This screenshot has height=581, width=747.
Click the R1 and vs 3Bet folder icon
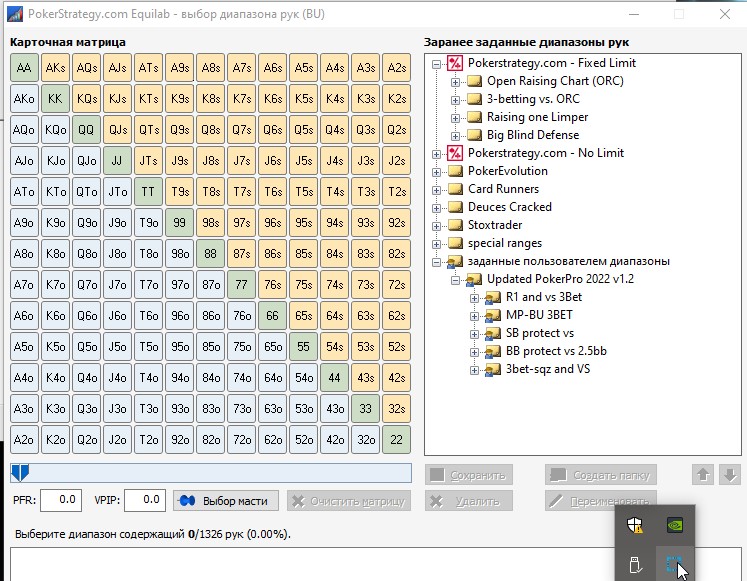[x=493, y=298]
